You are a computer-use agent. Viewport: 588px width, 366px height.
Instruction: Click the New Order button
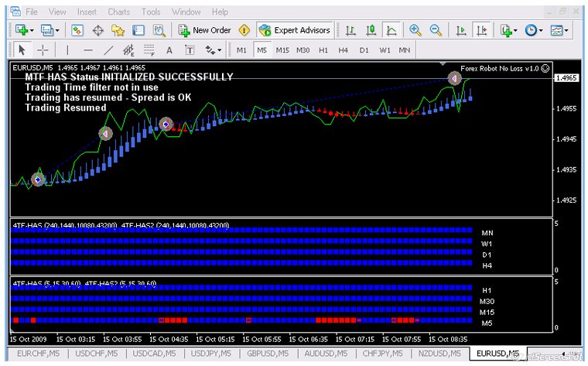click(205, 30)
